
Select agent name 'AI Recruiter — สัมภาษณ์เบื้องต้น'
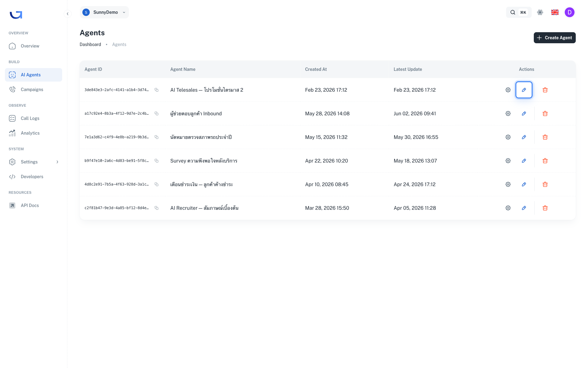(204, 208)
